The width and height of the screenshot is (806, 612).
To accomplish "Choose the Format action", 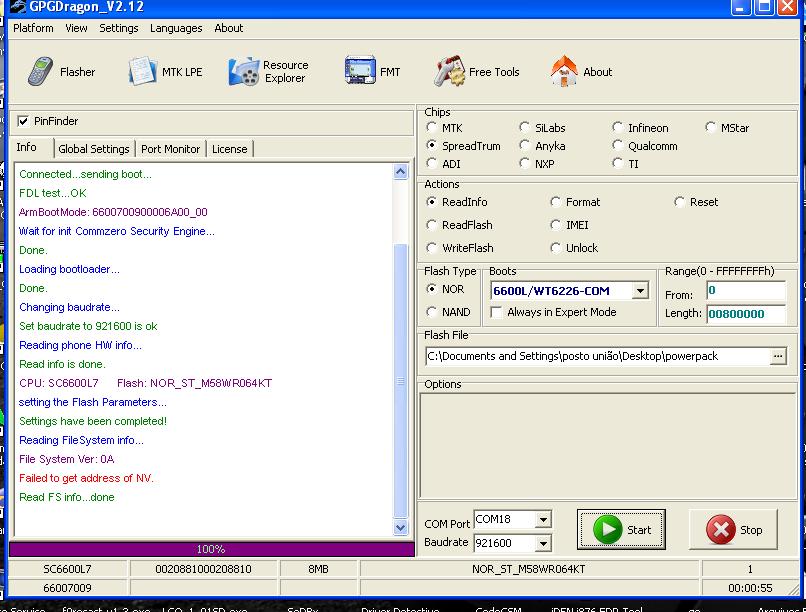I will click(x=555, y=202).
